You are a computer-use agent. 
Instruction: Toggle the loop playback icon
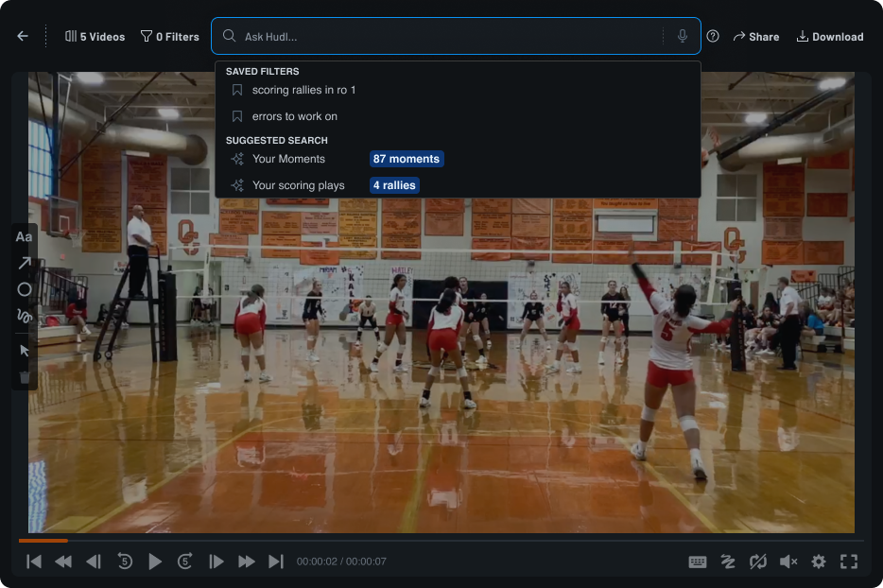tap(758, 562)
